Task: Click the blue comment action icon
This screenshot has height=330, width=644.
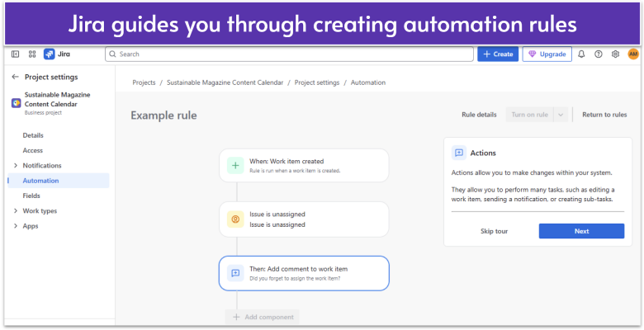Action: coord(235,273)
